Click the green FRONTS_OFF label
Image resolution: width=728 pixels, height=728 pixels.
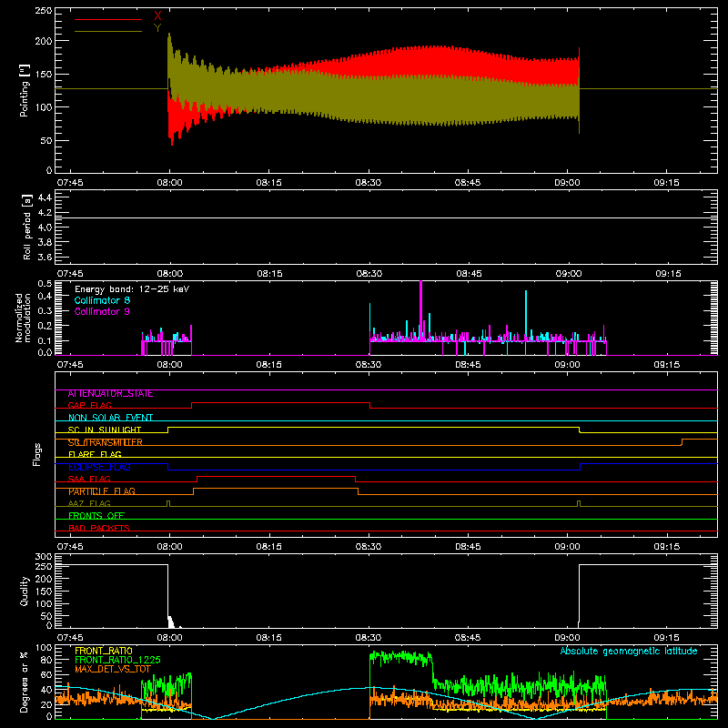click(x=96, y=516)
